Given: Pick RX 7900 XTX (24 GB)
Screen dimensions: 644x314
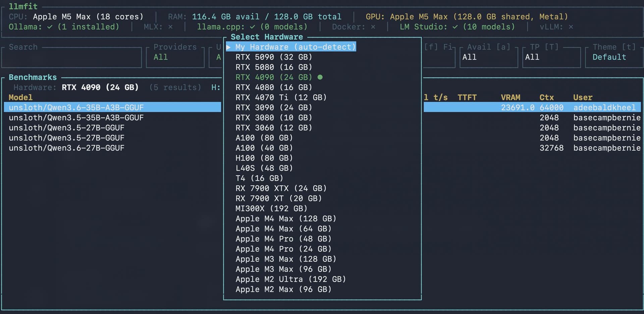Looking at the screenshot, I should point(281,188).
